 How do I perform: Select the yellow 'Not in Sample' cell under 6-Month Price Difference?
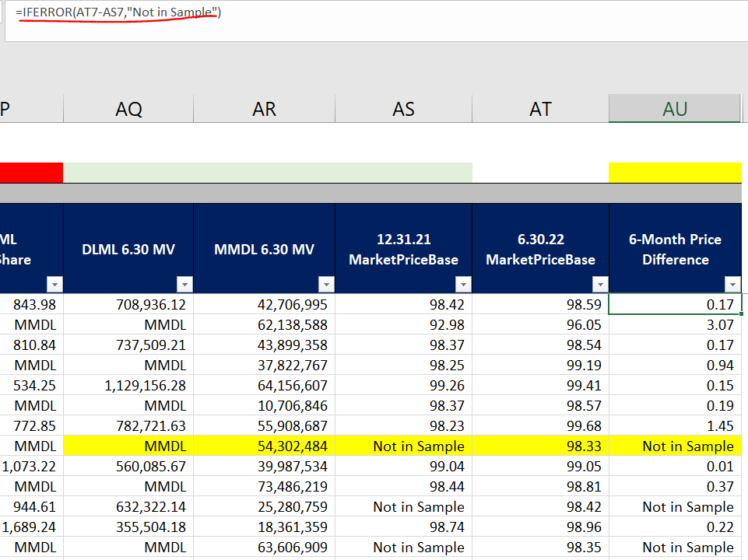click(x=675, y=446)
